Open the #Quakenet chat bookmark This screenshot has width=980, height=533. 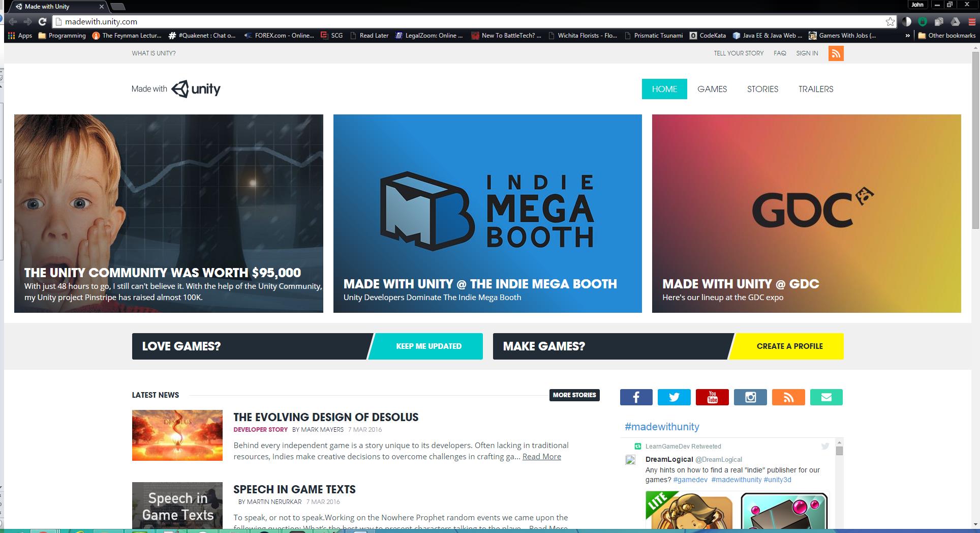coord(202,36)
